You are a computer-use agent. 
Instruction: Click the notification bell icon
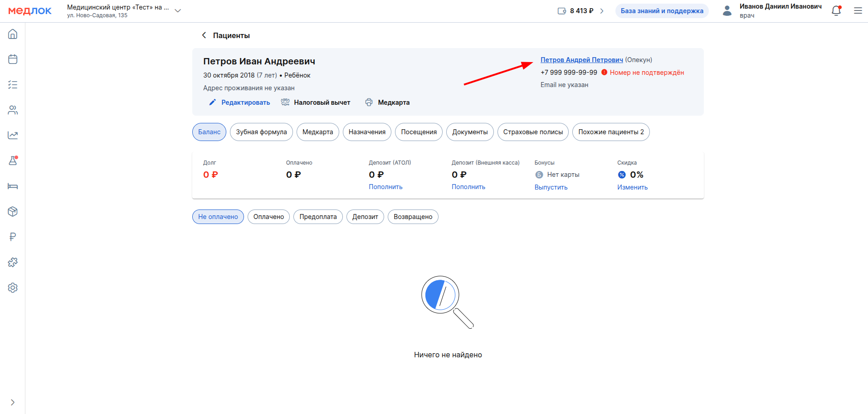click(836, 11)
